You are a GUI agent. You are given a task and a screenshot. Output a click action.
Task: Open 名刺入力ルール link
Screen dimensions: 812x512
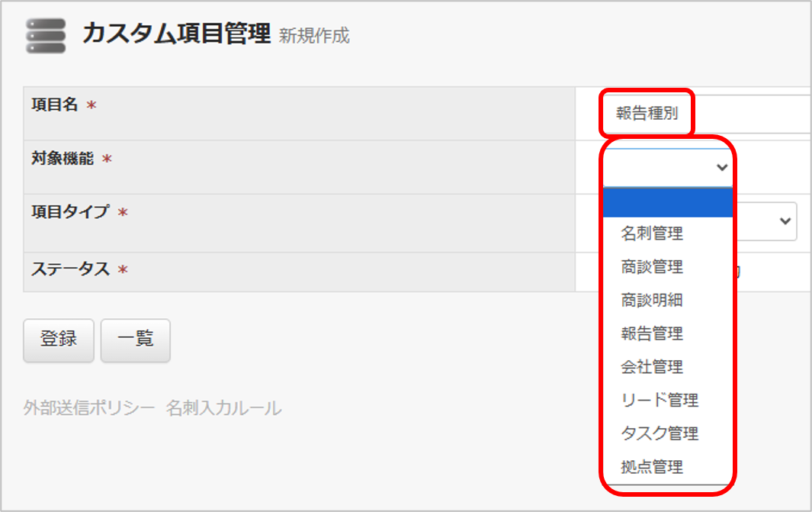[223, 408]
